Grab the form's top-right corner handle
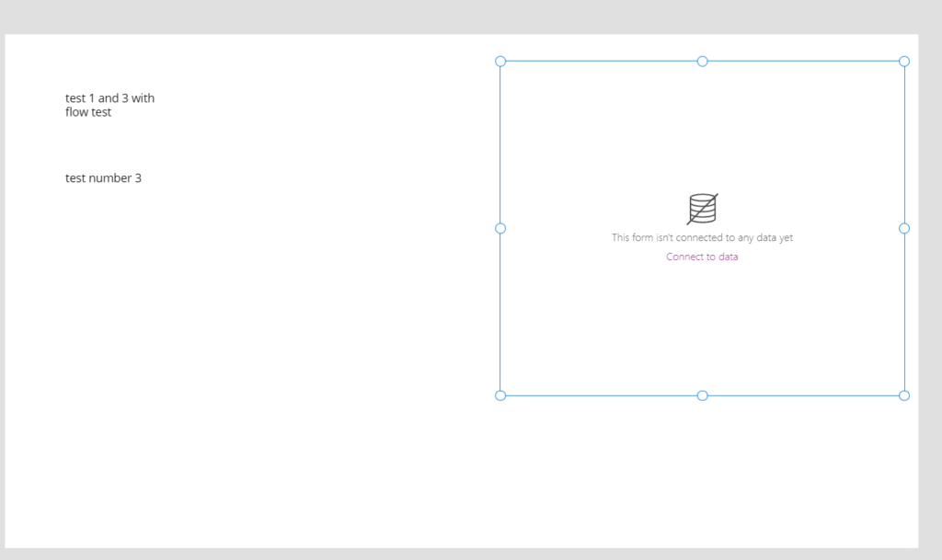 (904, 62)
